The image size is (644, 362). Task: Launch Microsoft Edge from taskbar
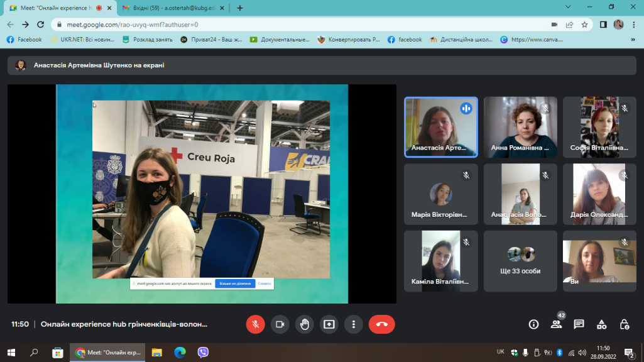tap(180, 353)
